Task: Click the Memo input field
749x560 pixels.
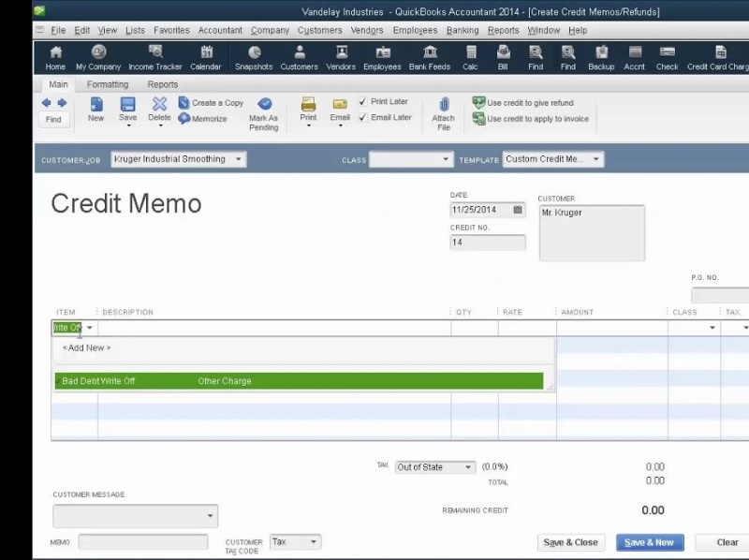Action: click(143, 542)
